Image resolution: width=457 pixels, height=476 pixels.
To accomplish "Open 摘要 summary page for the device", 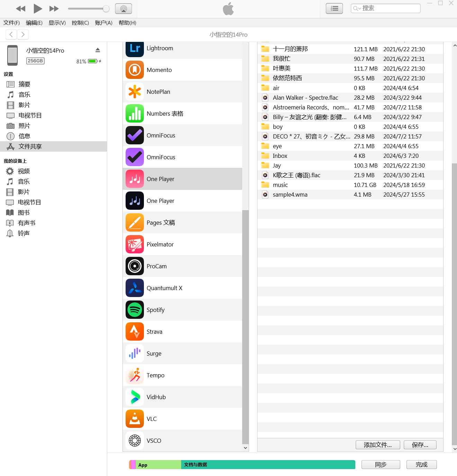I will point(24,84).
